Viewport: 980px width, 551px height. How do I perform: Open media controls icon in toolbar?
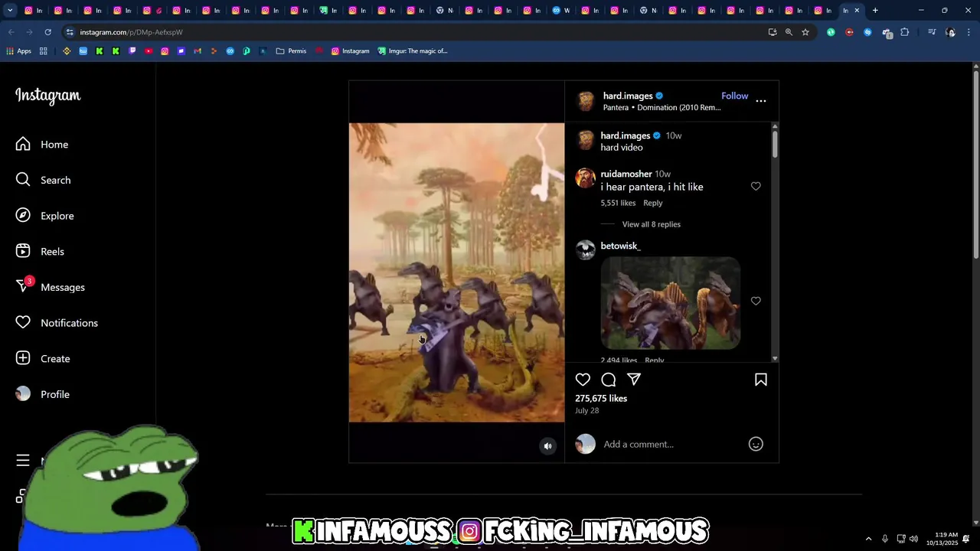point(932,32)
